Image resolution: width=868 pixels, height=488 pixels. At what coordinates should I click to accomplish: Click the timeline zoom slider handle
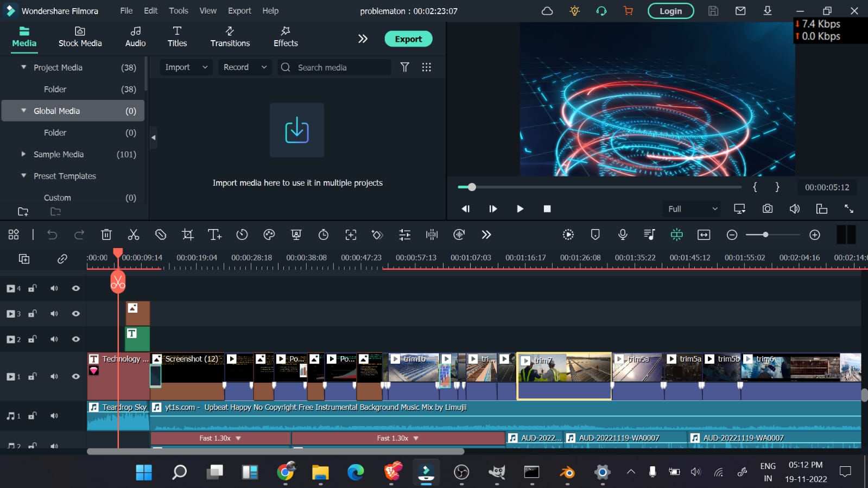coord(765,235)
